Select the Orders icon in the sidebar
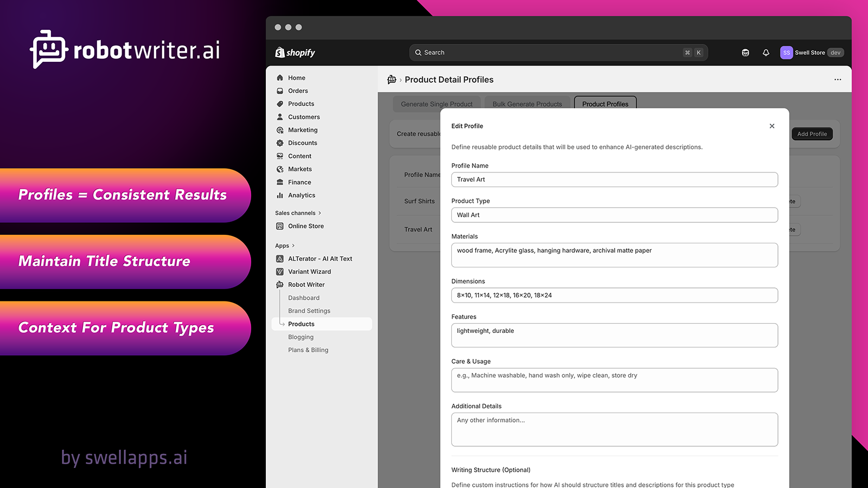 point(280,91)
